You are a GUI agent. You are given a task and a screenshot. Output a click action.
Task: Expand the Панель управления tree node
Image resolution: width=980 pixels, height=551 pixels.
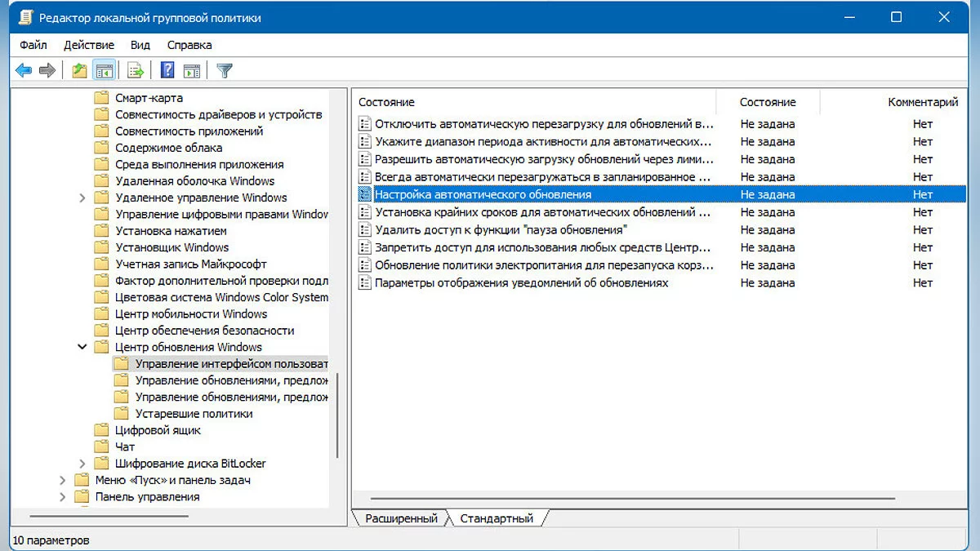tap(62, 497)
